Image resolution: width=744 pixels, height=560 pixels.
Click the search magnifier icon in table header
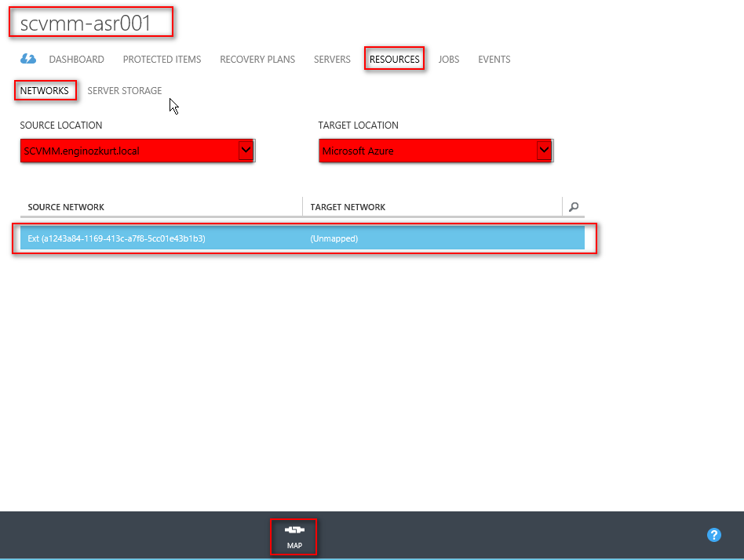point(574,207)
